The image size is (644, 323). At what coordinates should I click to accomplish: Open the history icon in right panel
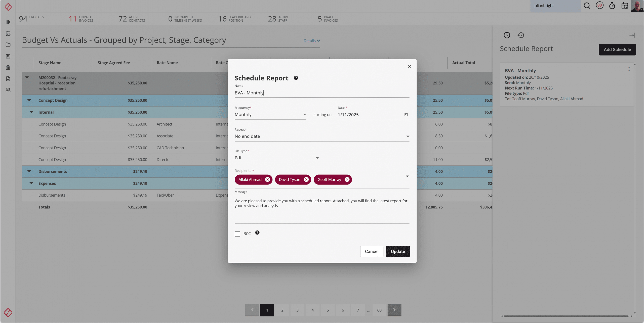click(521, 35)
